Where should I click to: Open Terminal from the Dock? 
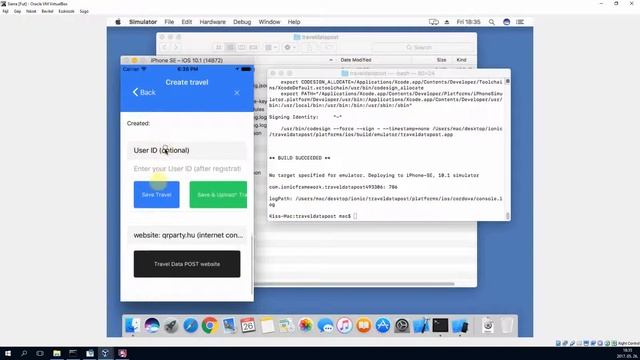pos(440,325)
